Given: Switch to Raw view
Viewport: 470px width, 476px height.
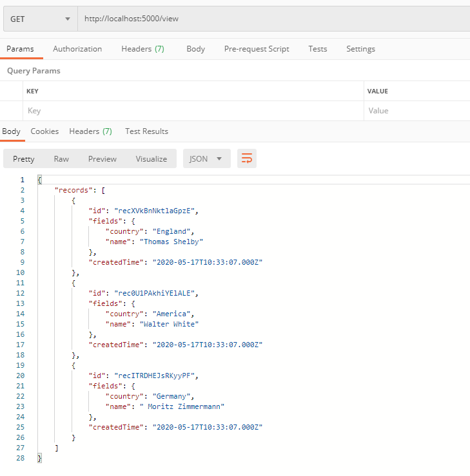Looking at the screenshot, I should click(61, 158).
